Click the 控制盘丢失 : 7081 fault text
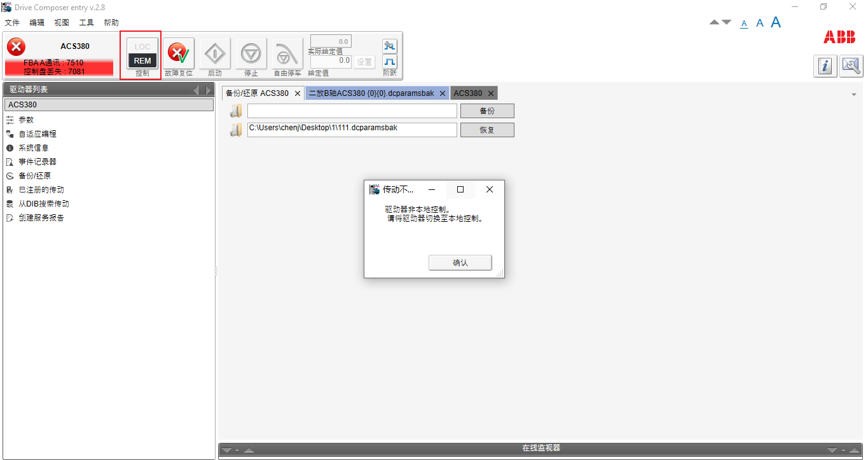This screenshot has height=460, width=868. [55, 71]
